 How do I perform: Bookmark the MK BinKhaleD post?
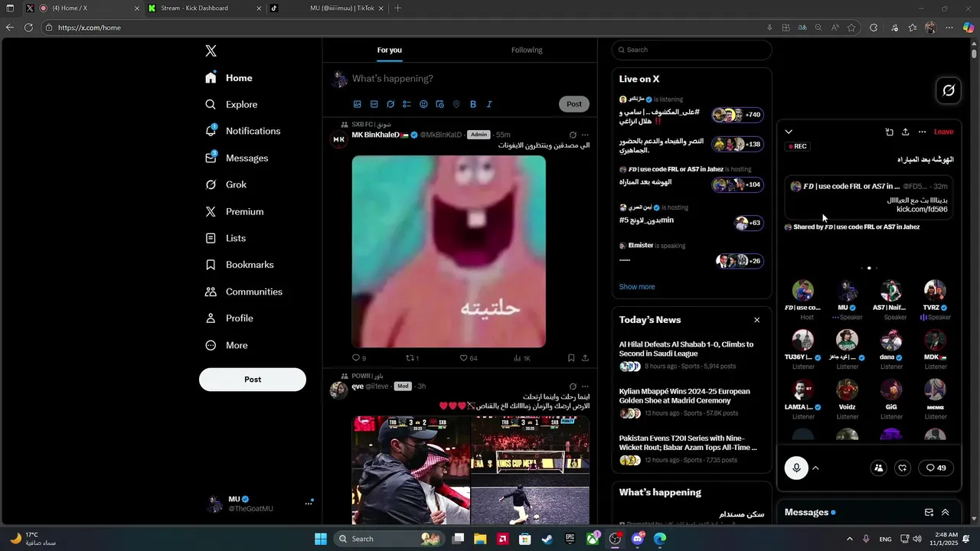tap(571, 358)
